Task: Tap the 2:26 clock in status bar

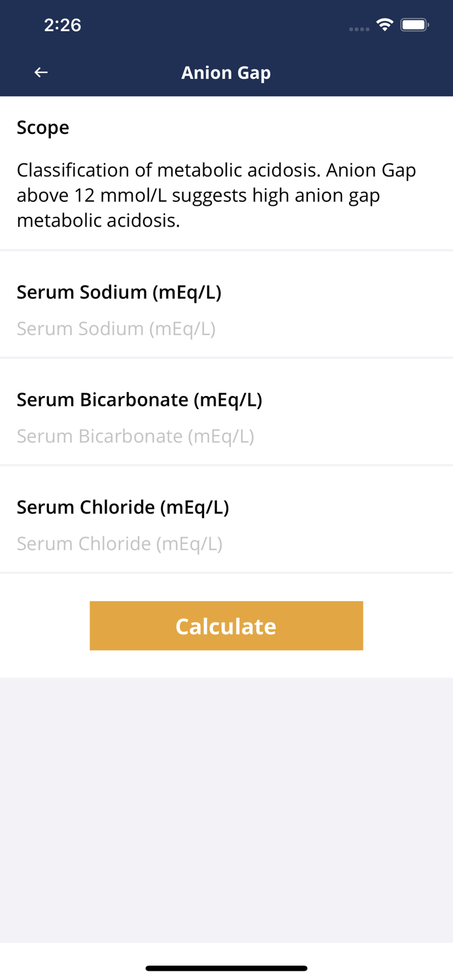Action: (62, 25)
